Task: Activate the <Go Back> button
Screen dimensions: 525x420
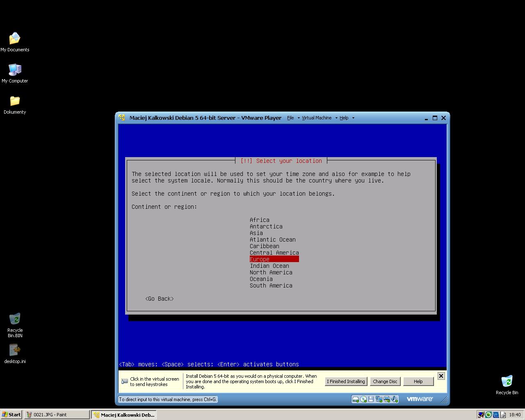Action: pos(160,299)
